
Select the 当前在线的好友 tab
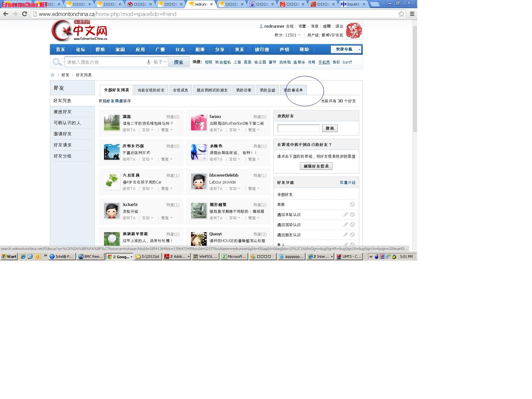(x=151, y=90)
